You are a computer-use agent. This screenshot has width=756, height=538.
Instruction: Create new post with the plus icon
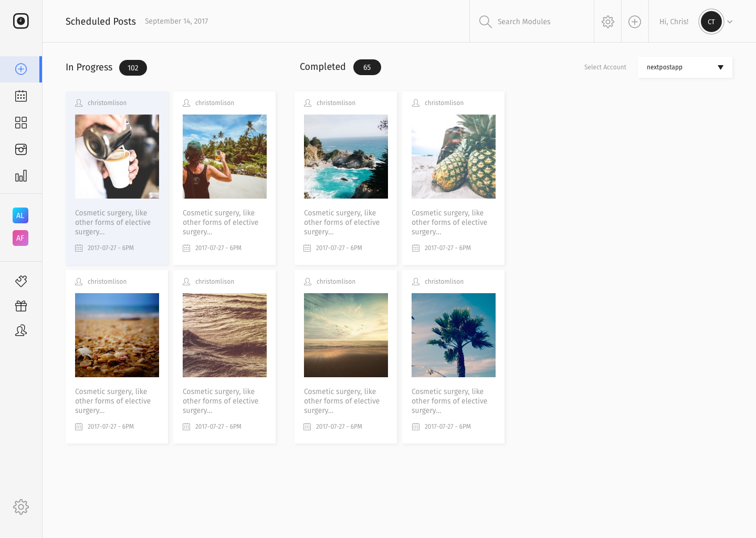(635, 22)
